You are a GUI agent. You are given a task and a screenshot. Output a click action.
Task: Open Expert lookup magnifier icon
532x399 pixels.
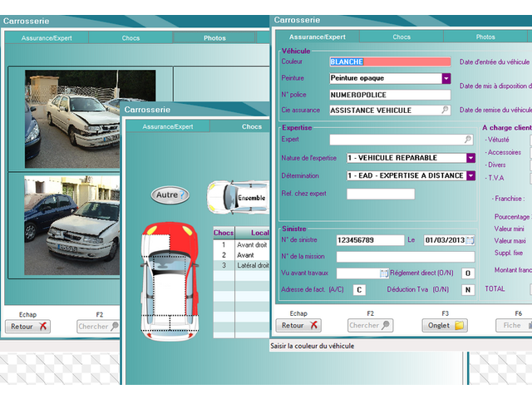click(x=468, y=139)
